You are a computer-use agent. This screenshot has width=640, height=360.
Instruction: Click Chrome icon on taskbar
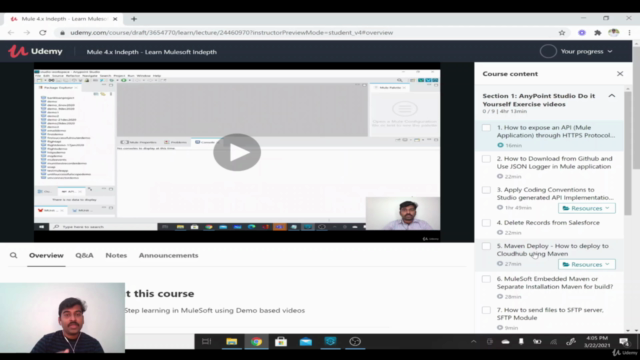coord(256,342)
